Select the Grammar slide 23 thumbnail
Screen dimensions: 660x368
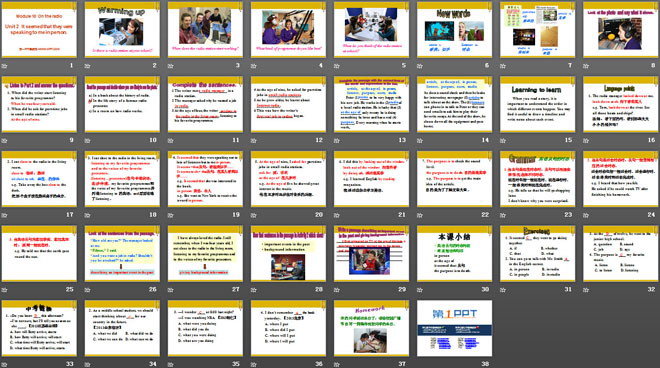coord(538,179)
